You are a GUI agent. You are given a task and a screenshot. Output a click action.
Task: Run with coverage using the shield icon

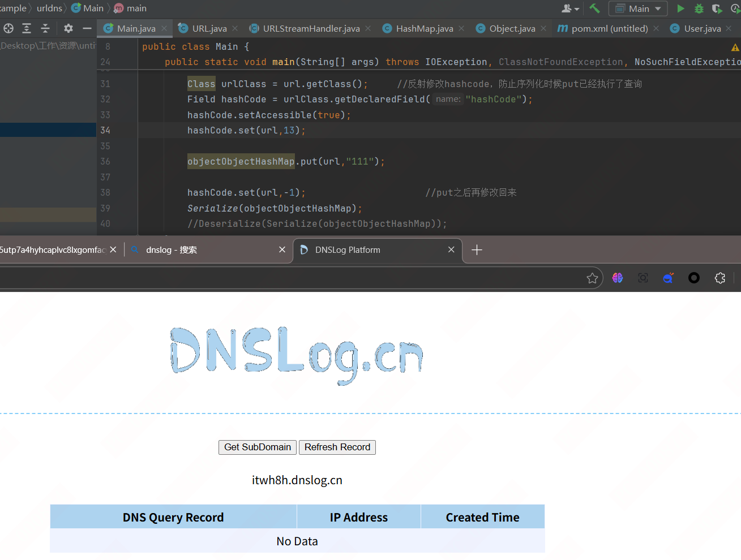[717, 8]
